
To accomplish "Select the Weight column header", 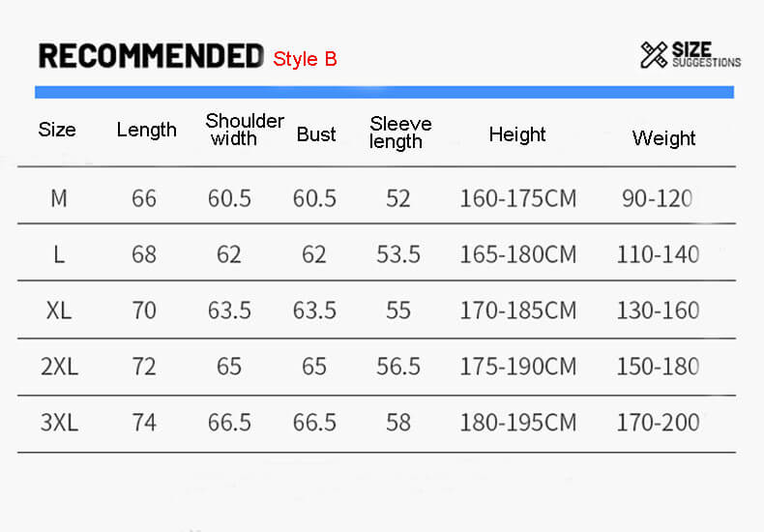I will point(663,137).
